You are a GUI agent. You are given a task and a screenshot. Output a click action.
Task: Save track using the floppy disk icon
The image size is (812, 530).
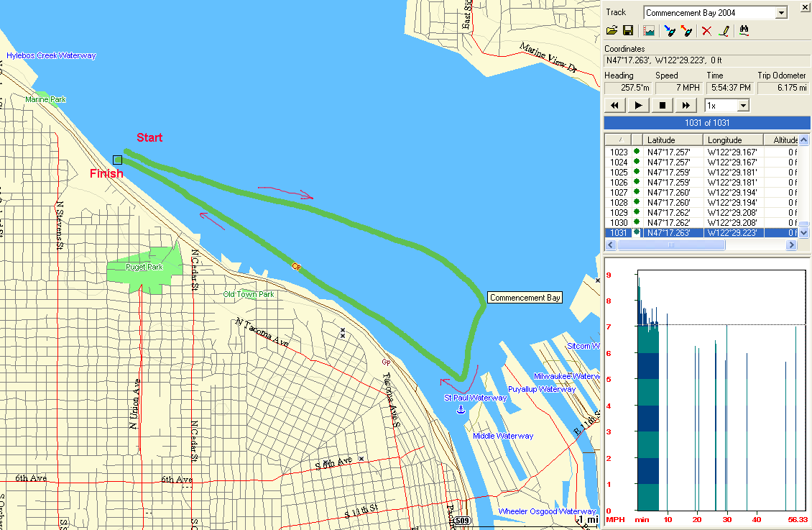click(627, 31)
